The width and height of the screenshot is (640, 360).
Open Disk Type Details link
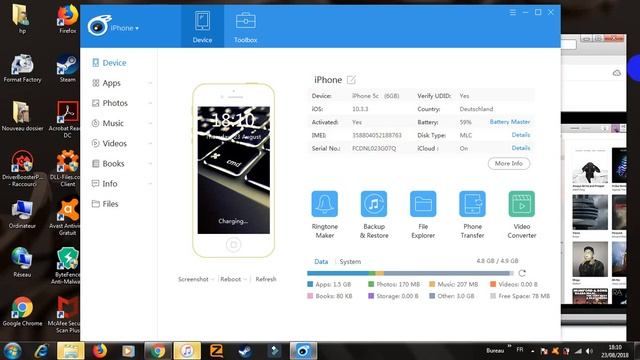point(521,135)
